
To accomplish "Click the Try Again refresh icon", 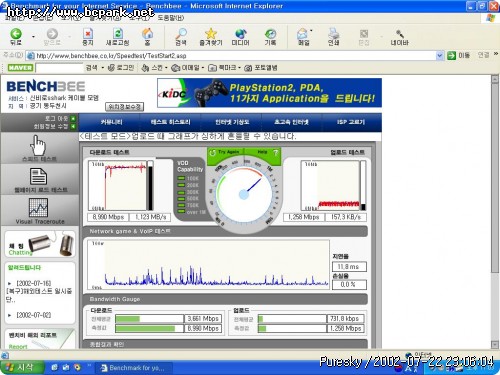I will pos(212,153).
